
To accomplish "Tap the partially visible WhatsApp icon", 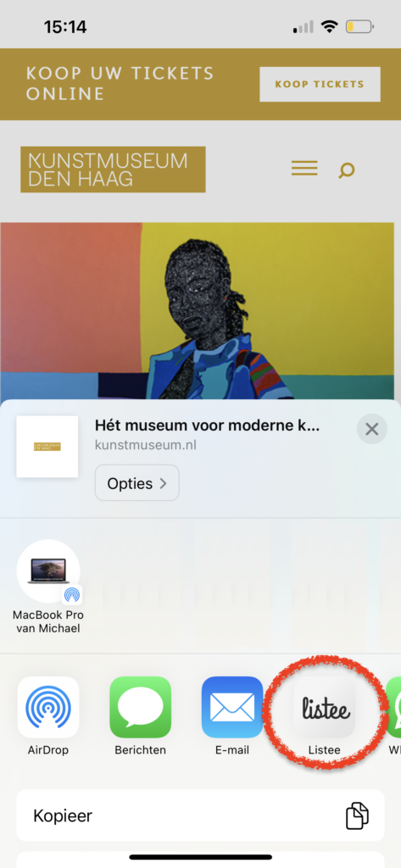I will pos(394,707).
